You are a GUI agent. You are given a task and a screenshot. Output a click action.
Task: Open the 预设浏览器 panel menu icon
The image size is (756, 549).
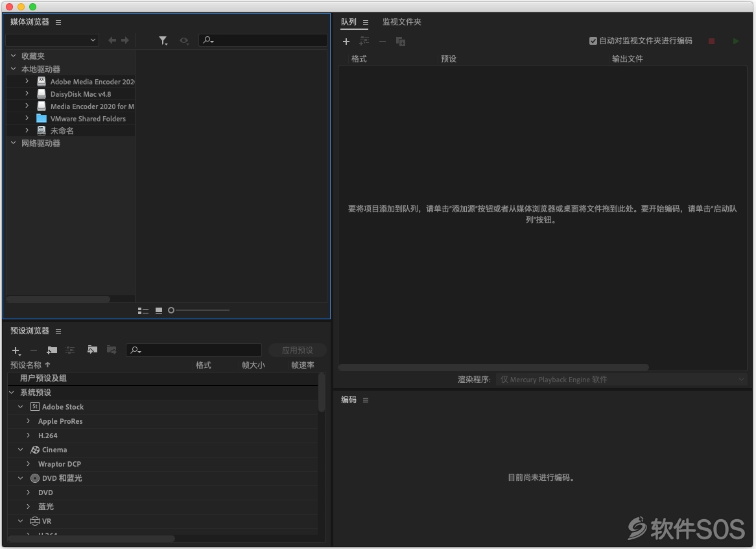pyautogui.click(x=58, y=331)
